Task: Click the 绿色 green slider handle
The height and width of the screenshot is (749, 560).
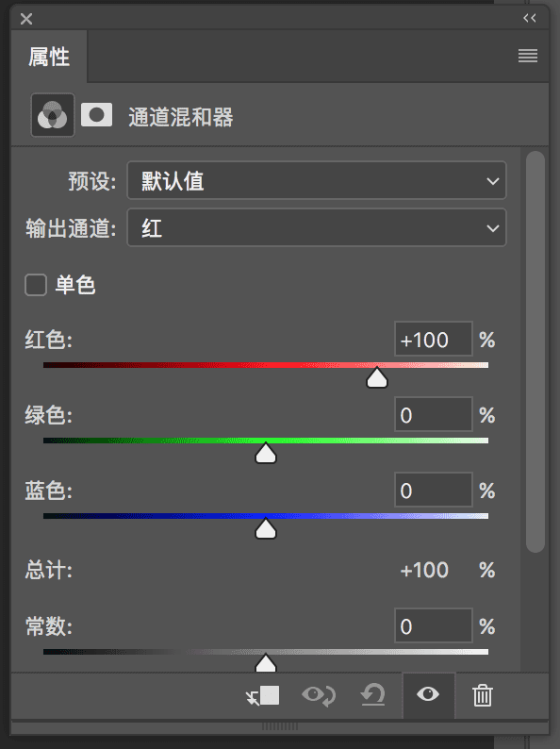Action: (266, 454)
